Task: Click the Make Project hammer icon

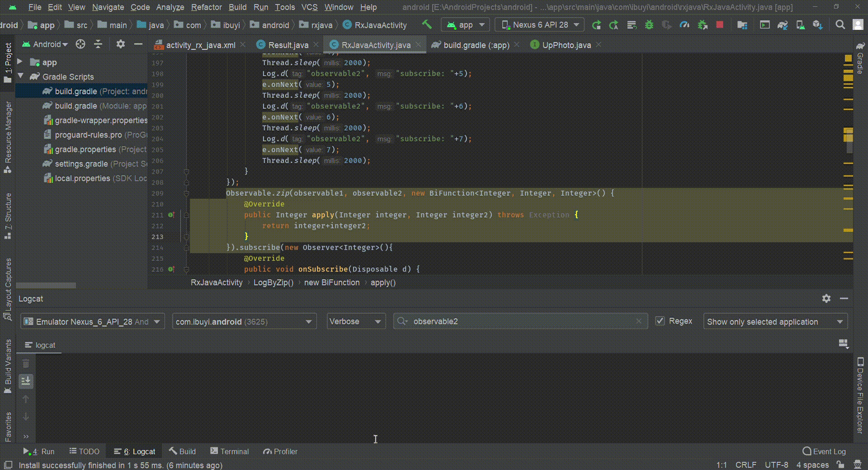Action: coord(426,24)
